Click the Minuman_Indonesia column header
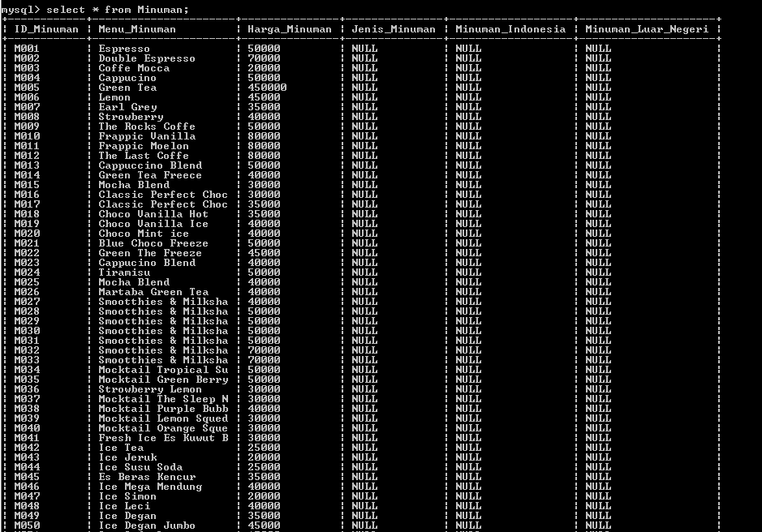762x532 pixels. pyautogui.click(x=510, y=29)
